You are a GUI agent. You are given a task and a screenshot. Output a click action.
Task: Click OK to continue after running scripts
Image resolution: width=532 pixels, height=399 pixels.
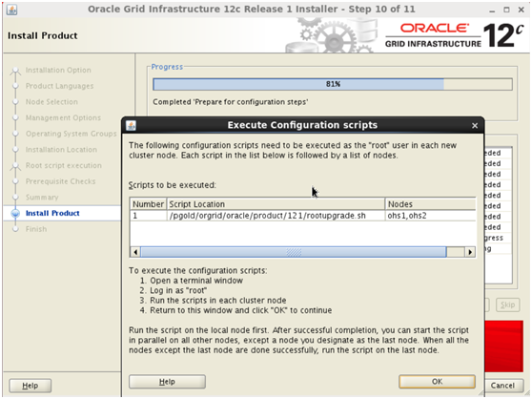coord(437,382)
